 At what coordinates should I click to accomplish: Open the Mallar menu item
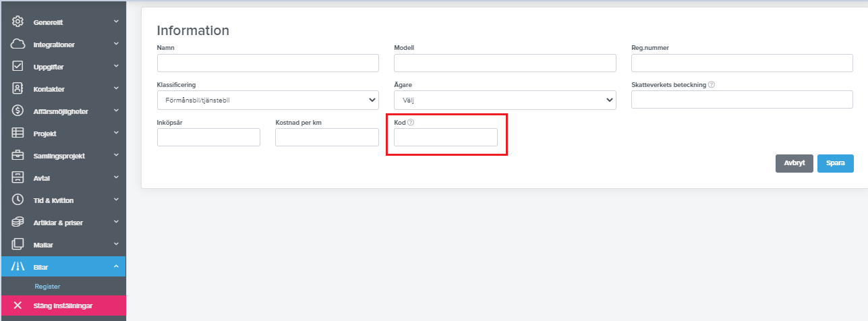tap(43, 245)
